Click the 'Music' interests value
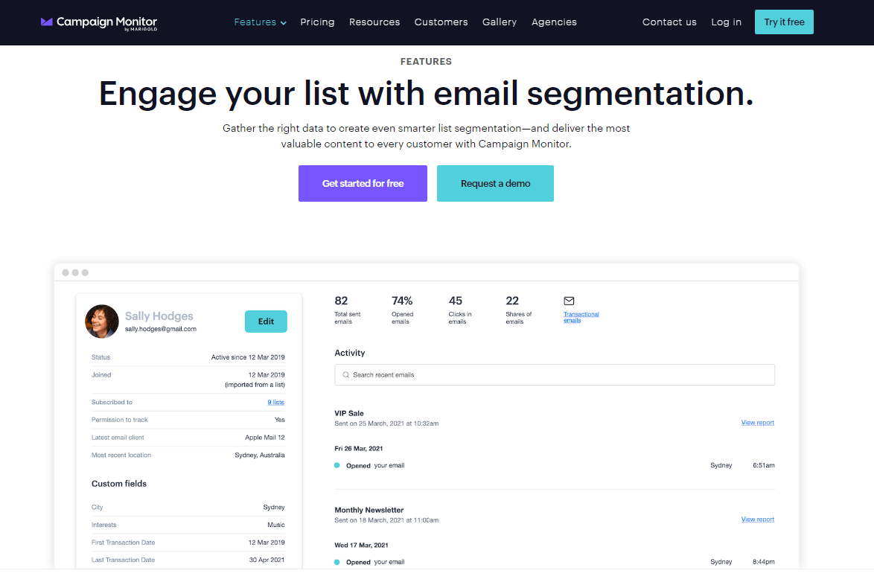This screenshot has height=588, width=874. coord(276,525)
